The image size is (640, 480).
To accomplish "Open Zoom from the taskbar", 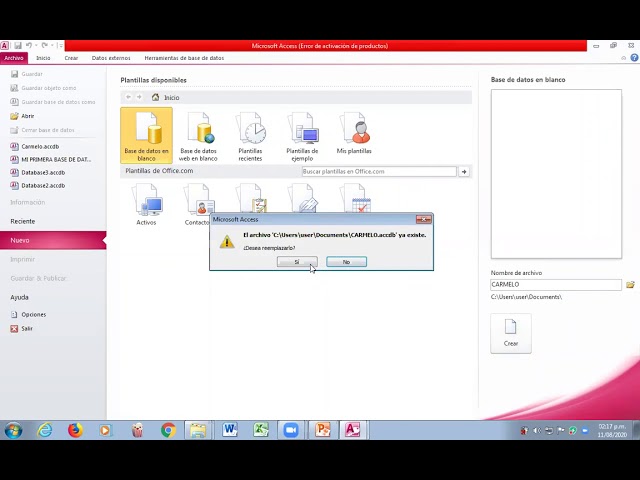I will [x=291, y=430].
